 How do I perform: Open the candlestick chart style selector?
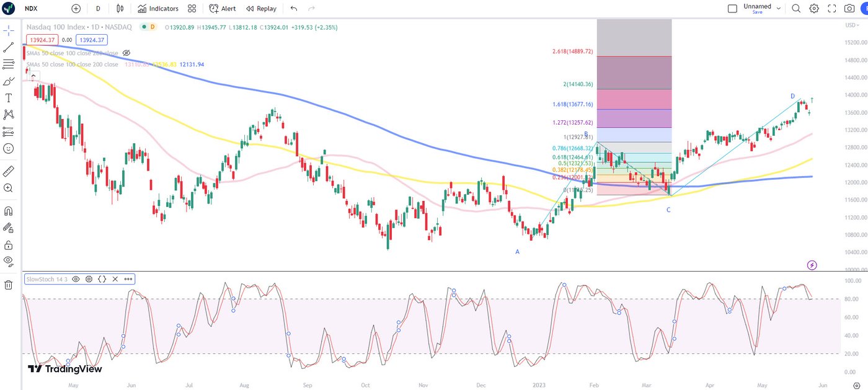(120, 9)
